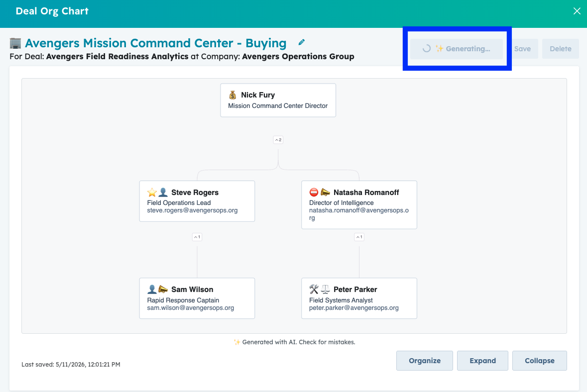Collapse Nick Fury's two direct reports
This screenshot has height=392, width=587.
pos(278,140)
